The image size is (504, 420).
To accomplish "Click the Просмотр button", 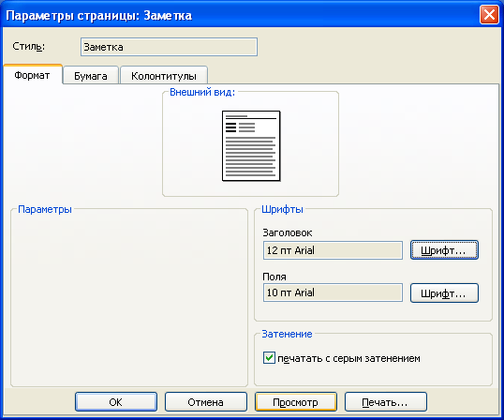I will [x=296, y=401].
